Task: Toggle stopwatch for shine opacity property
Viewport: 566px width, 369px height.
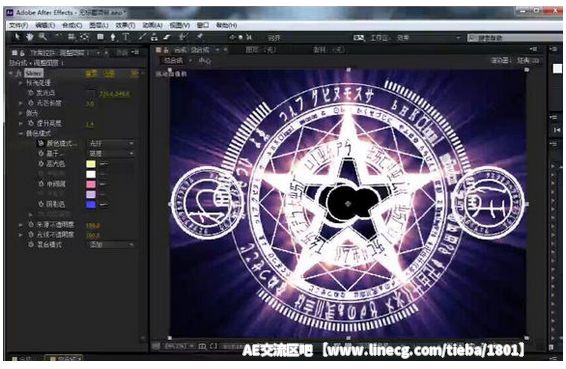Action: (31, 235)
